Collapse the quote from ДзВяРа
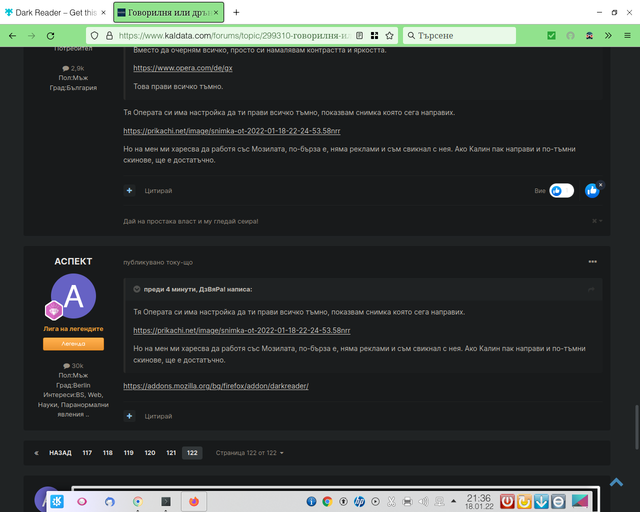The height and width of the screenshot is (512, 640). 137,289
